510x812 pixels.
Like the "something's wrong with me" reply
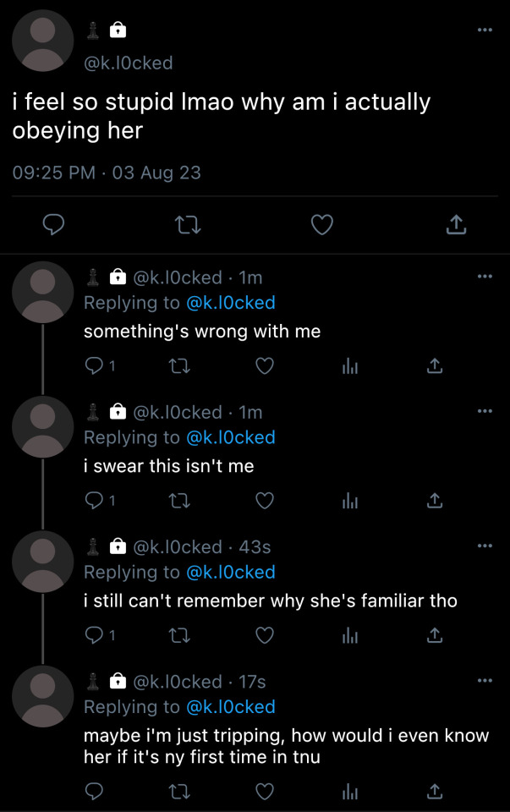265,365
